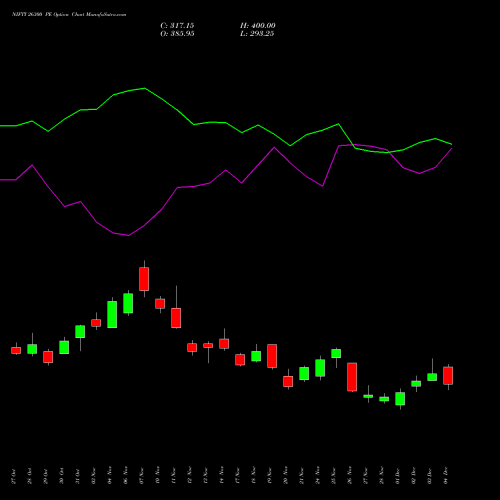Screen dimensions: 500x500
Task: Click the 30 Oct date label
Action: pos(62,476)
